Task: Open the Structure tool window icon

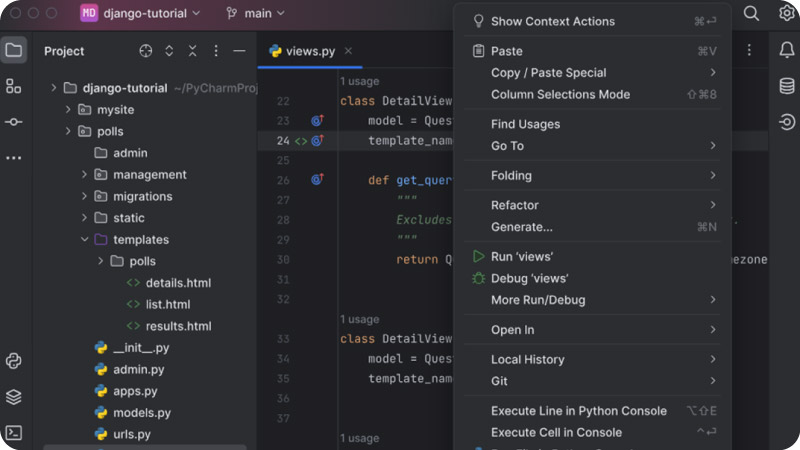Action: (14, 86)
